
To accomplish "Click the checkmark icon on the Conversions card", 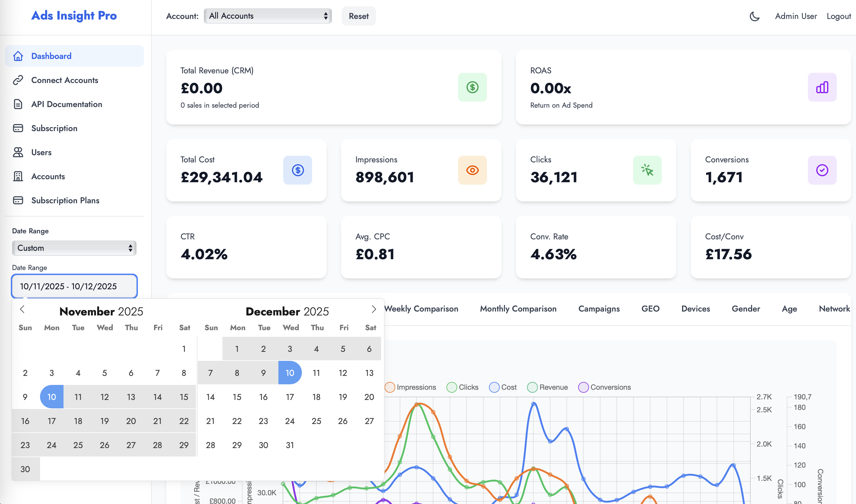I will (x=822, y=170).
